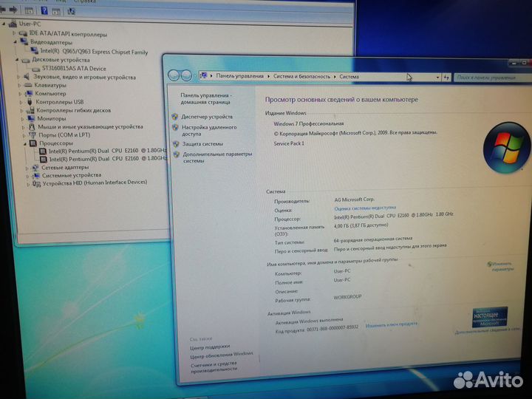The height and width of the screenshot is (399, 532).
Task: Click Изменить ключ продукта link
Action: click(x=391, y=324)
